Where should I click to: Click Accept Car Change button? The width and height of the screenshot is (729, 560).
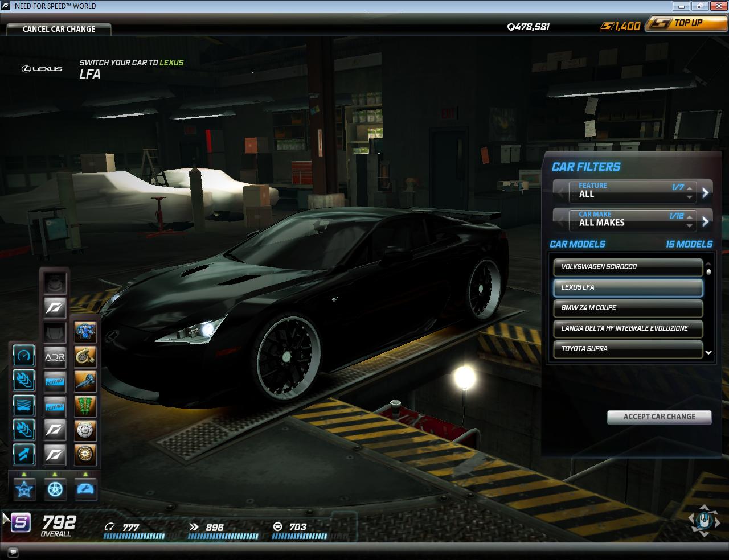tap(659, 417)
